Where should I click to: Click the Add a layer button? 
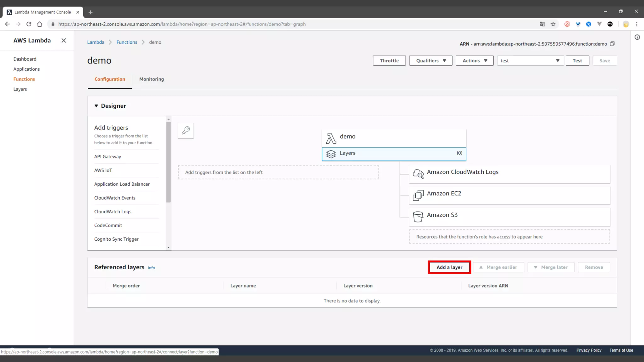[x=449, y=267]
